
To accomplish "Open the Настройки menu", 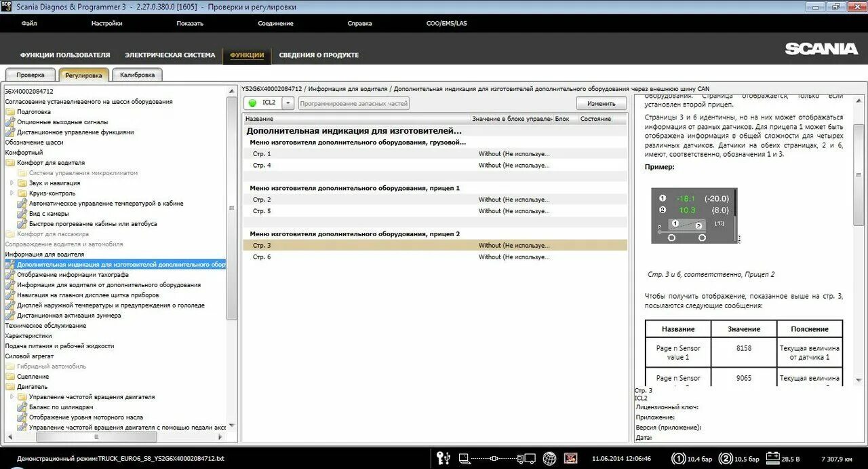I will coord(106,23).
